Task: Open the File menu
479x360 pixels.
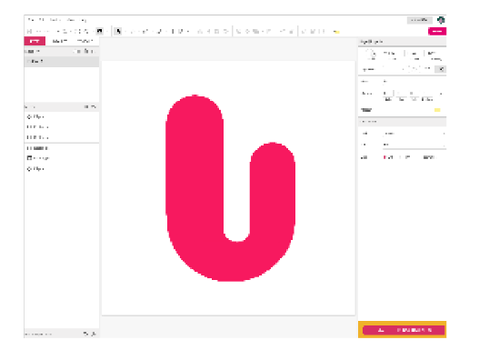Action: point(30,20)
